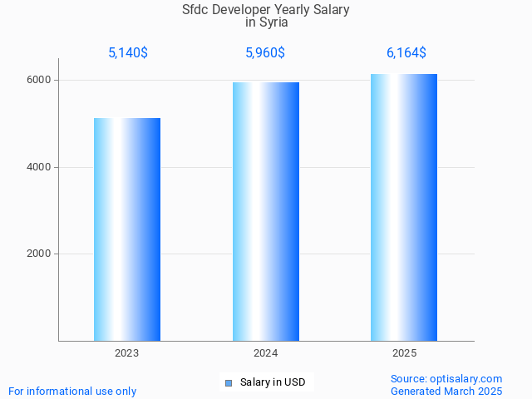This screenshot has height=399, width=532.
Task: Click the 2024 x-axis label
Action: point(266,353)
